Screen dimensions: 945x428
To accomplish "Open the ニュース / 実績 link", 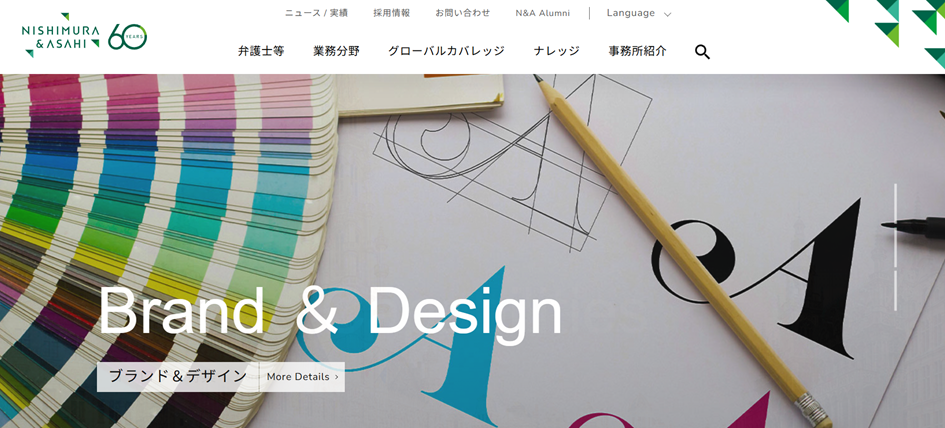I will tap(316, 13).
